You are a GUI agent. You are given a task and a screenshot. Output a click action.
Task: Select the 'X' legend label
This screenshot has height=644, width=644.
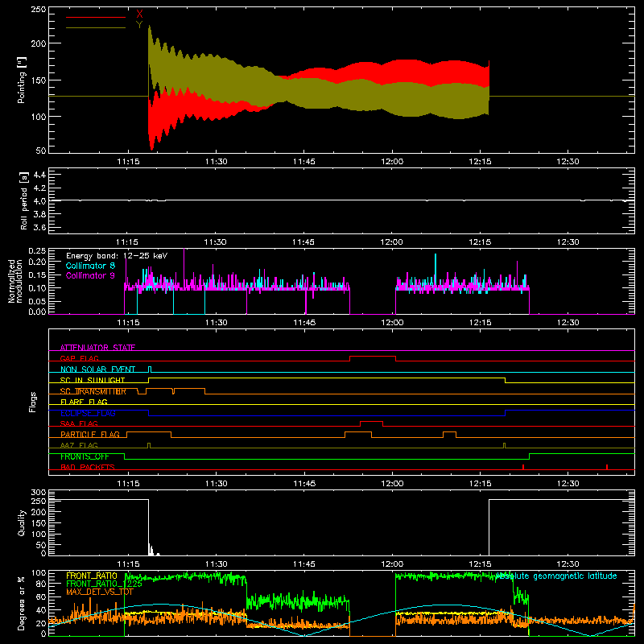[139, 14]
